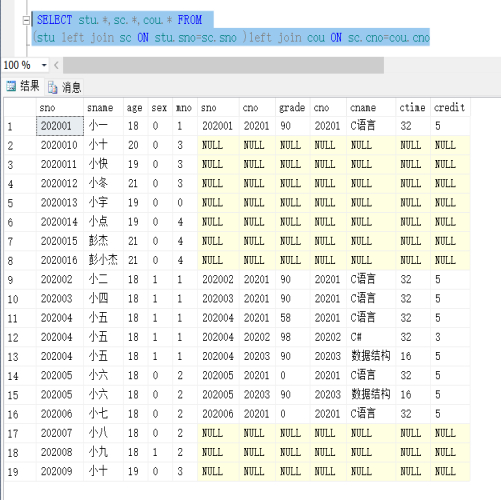Click the name cell 小八
Screen dimensions: 501x500
point(103,433)
